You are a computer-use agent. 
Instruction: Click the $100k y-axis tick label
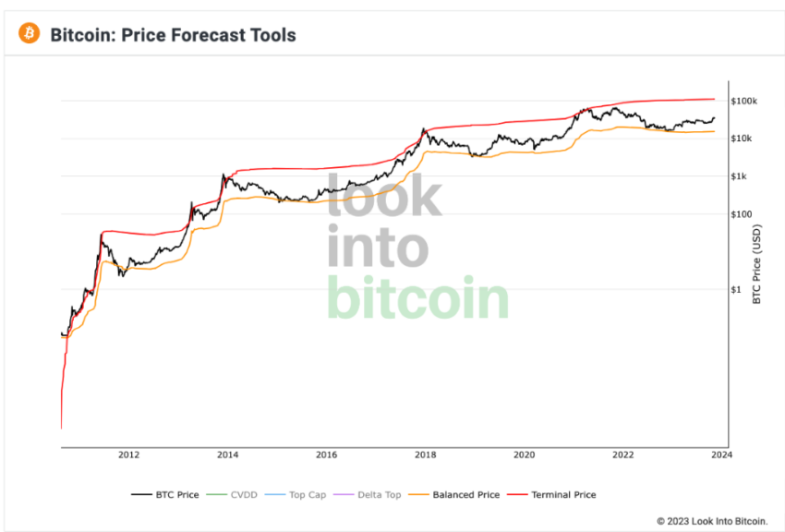pos(744,101)
